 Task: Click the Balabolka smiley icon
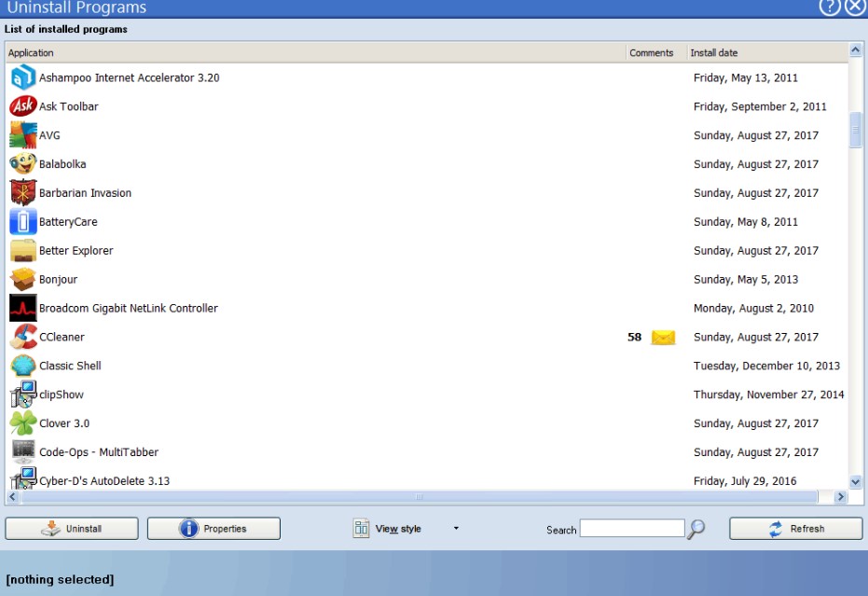click(22, 164)
